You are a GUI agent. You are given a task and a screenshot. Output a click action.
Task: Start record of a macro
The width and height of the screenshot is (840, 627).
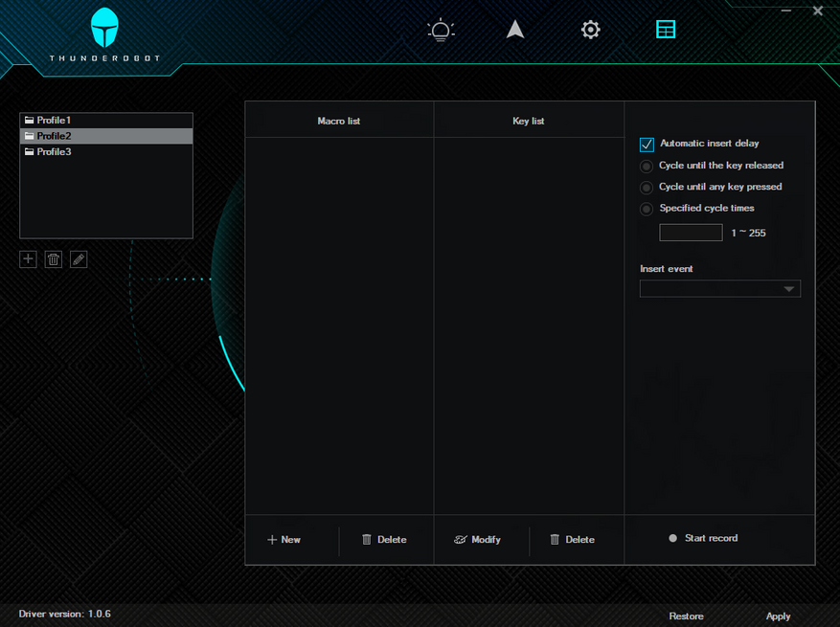click(703, 538)
